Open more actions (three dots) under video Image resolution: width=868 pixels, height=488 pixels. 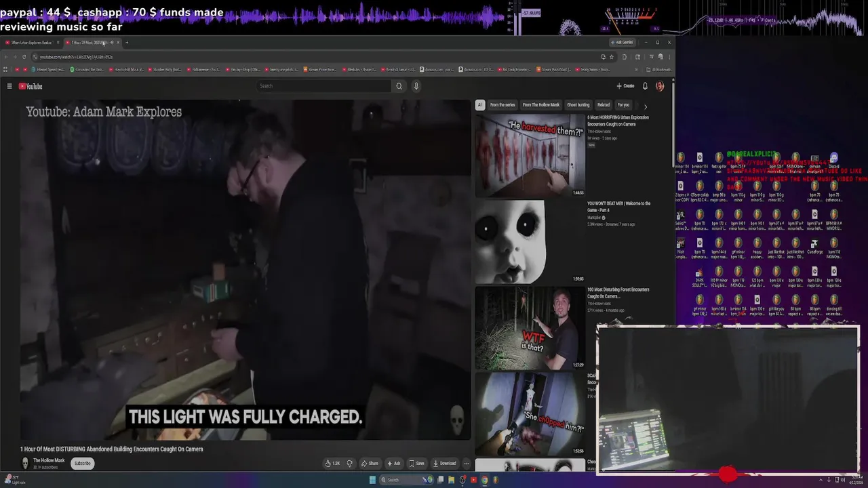466,464
